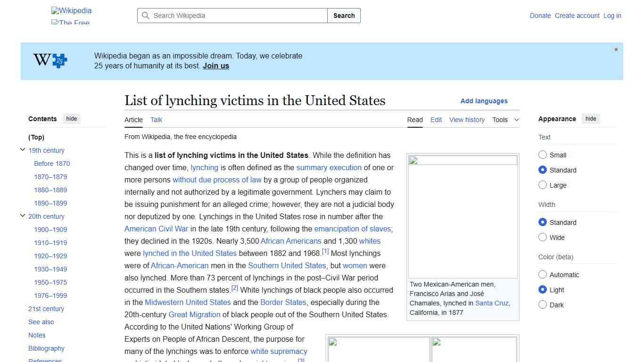Collapse the 19th century section in Contents
The height and width of the screenshot is (362, 644).
pyautogui.click(x=22, y=148)
